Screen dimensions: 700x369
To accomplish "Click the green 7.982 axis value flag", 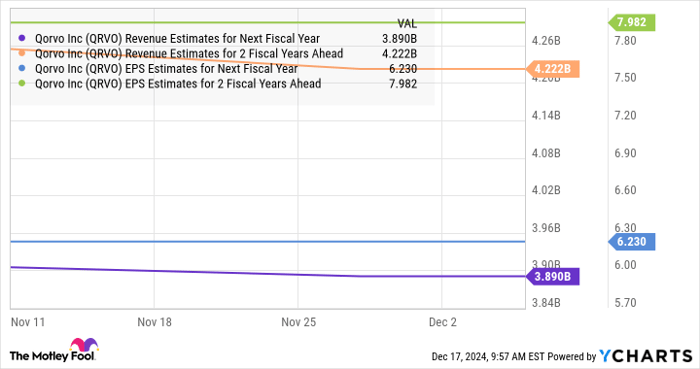I will (x=632, y=22).
